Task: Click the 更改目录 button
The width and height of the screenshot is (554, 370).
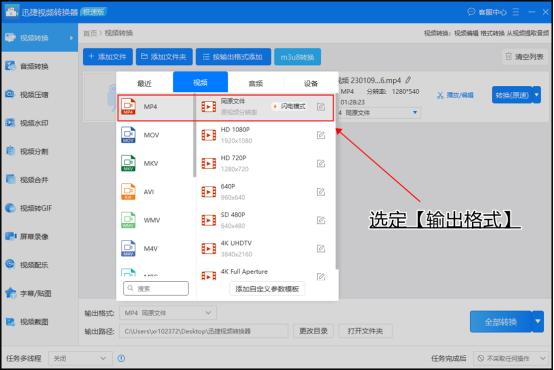Action: click(x=313, y=331)
